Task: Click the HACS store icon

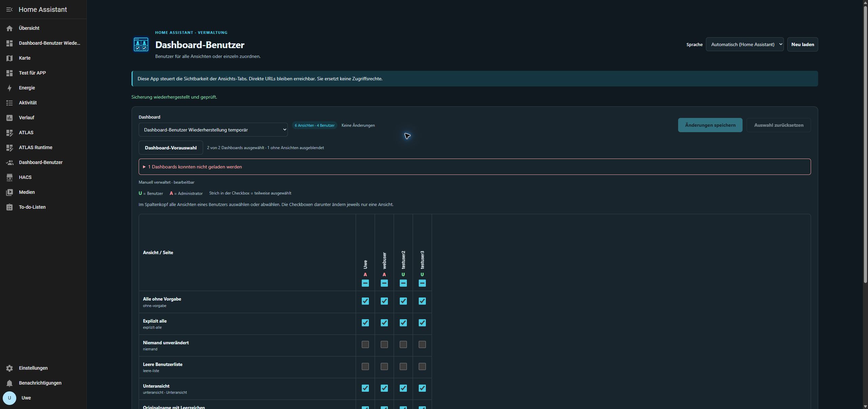Action: (x=9, y=177)
